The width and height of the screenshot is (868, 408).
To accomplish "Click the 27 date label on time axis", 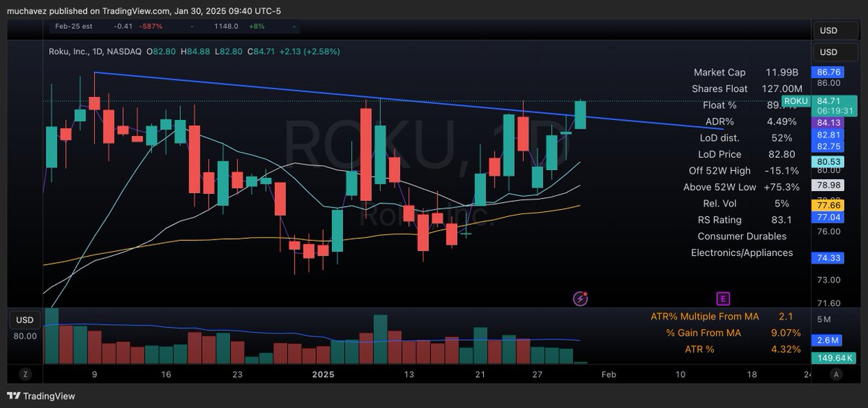I will coord(537,374).
